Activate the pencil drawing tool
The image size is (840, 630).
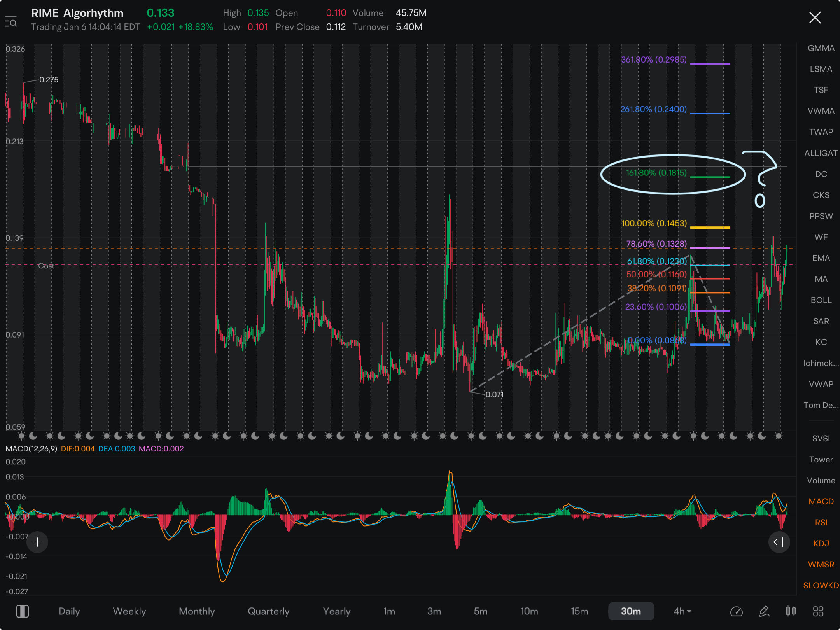(x=764, y=611)
